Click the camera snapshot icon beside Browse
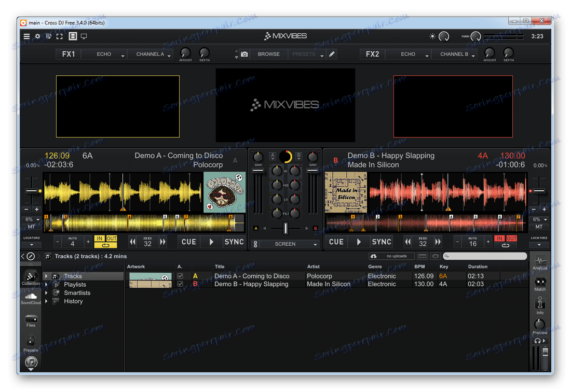 point(244,54)
